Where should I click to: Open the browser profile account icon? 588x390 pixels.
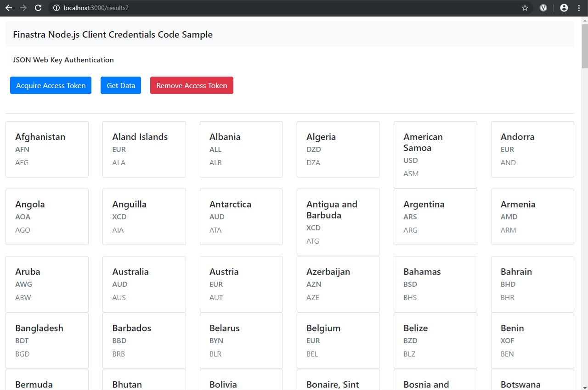pyautogui.click(x=564, y=8)
